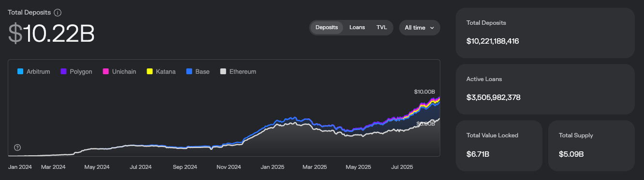644x180 pixels.
Task: Click the $6.71B total value locked
Action: pyautogui.click(x=478, y=154)
